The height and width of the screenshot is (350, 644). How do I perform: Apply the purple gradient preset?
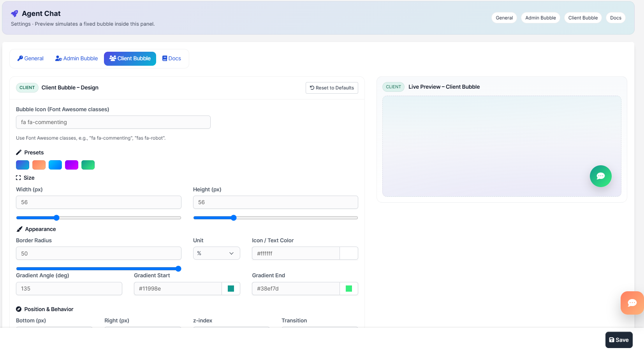click(x=72, y=165)
